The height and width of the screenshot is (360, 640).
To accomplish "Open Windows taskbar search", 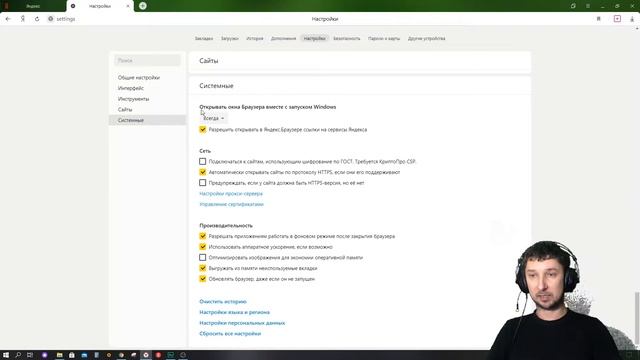I will coord(18,355).
